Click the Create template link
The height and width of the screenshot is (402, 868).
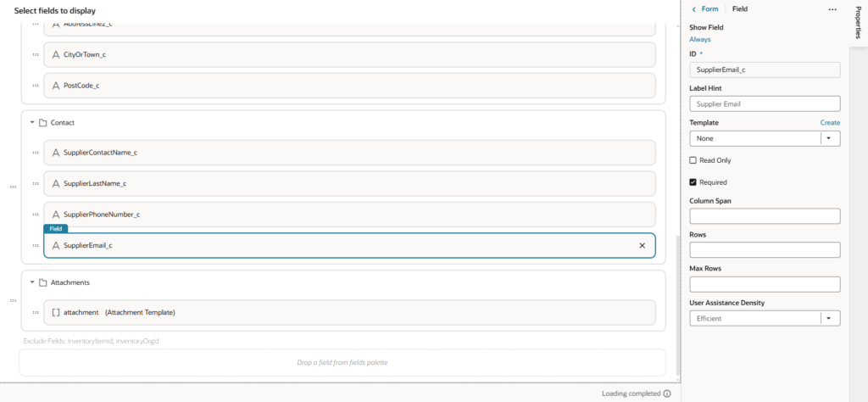(x=830, y=123)
